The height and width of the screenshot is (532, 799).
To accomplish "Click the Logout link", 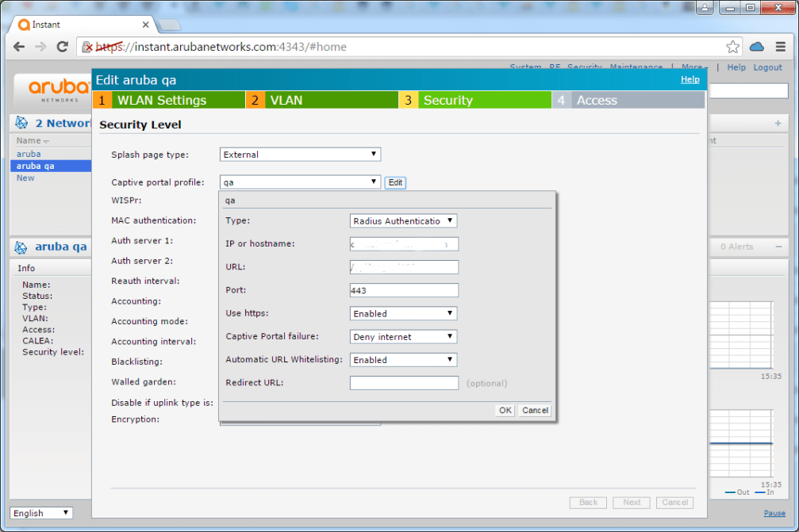I will click(x=767, y=67).
